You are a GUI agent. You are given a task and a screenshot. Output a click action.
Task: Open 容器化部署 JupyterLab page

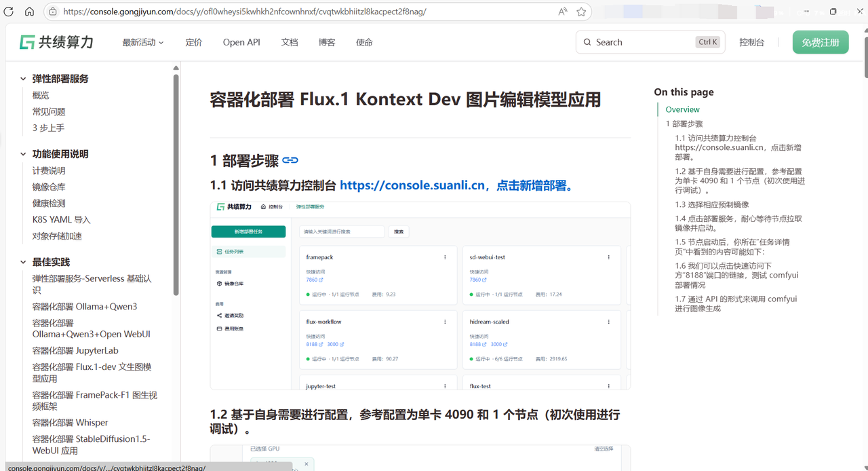click(x=75, y=350)
